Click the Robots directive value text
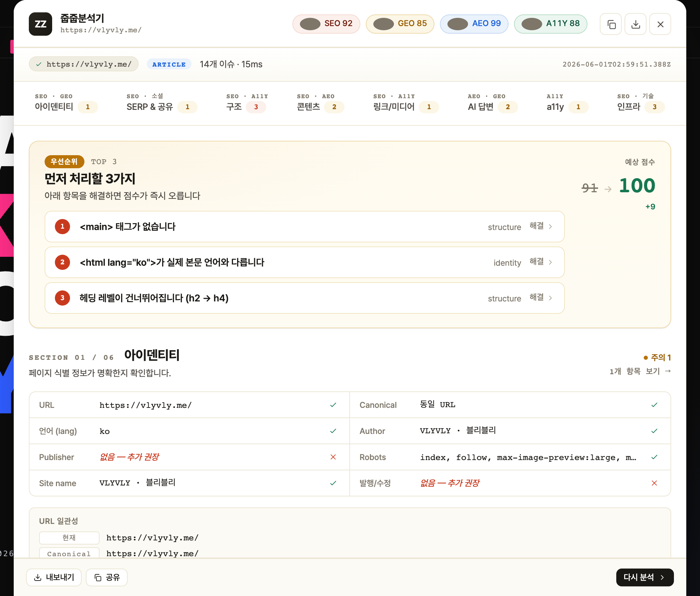This screenshot has width=700, height=596. (x=528, y=457)
